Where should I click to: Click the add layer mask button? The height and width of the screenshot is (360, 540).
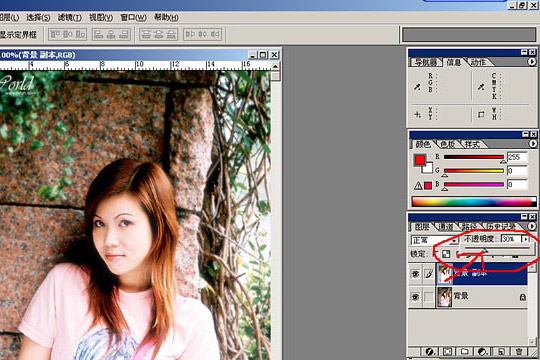click(447, 351)
